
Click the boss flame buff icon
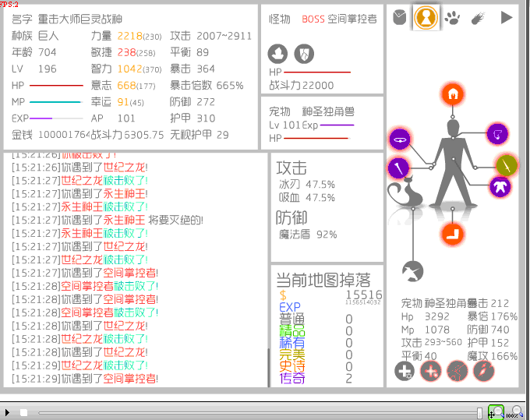(x=277, y=54)
